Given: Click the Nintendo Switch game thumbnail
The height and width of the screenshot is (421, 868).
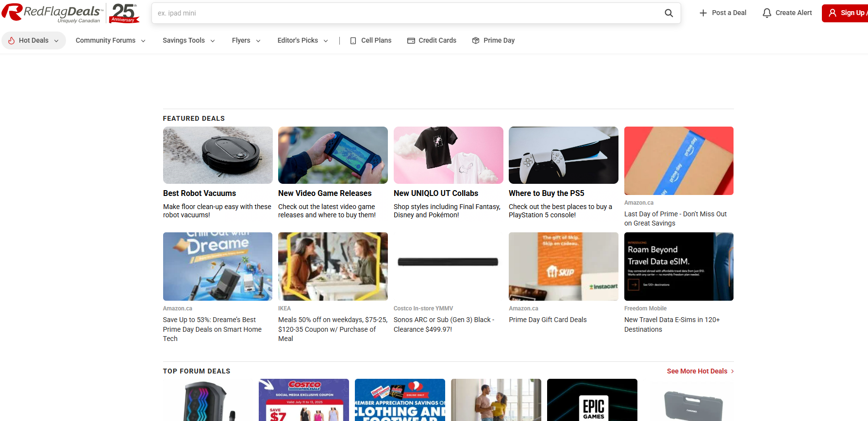Looking at the screenshot, I should coord(333,155).
